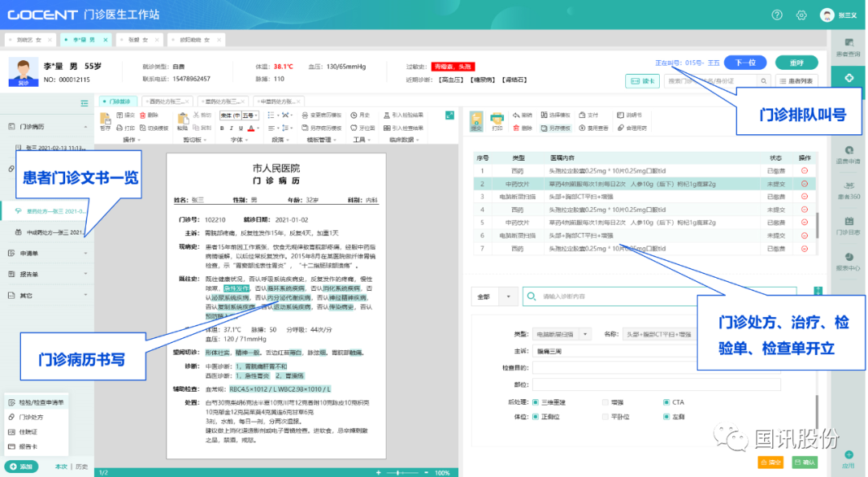The image size is (868, 477).
Task: Click the zoom-in plus on the editor status bar
Action: click(x=379, y=472)
